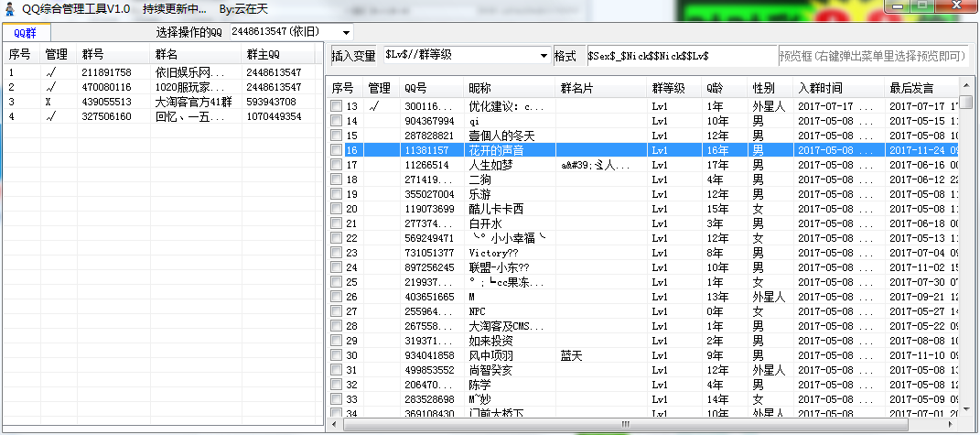Image resolution: width=980 pixels, height=435 pixels.
Task: Click the app icon in the title bar
Action: [x=9, y=8]
